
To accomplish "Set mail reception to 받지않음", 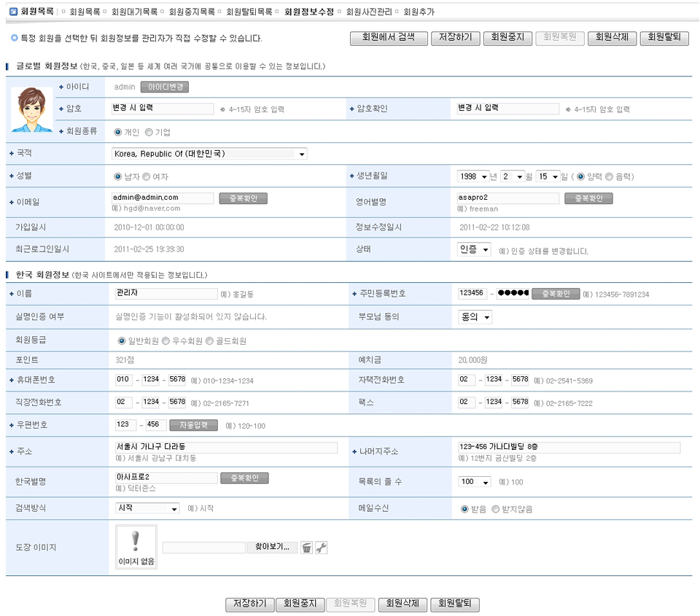I will point(496,510).
